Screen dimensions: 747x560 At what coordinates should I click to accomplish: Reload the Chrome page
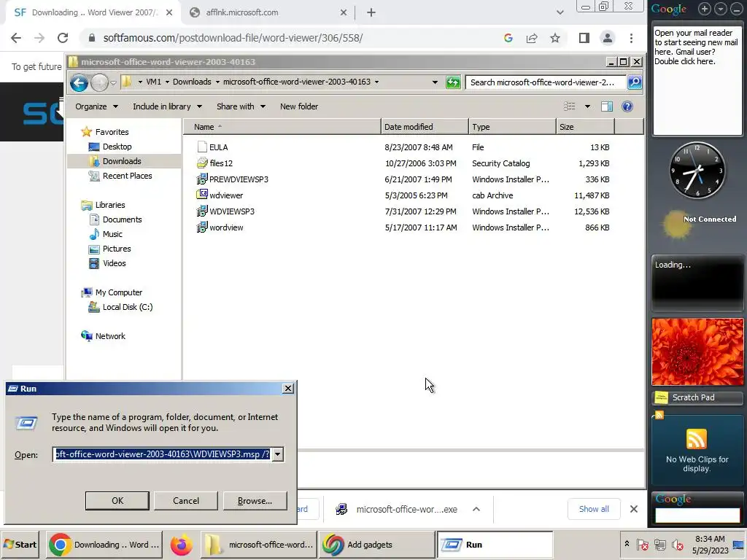click(63, 38)
